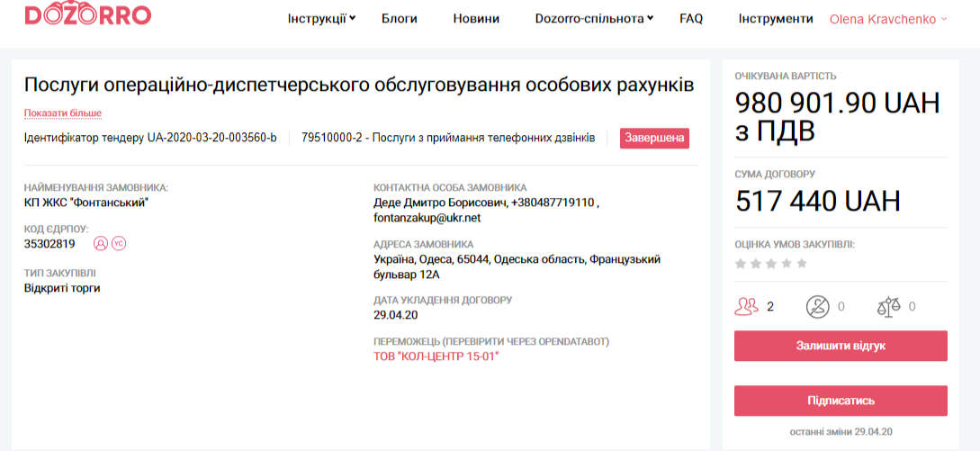Open the YC icon next to the ЄДРПОУ code
980x451 pixels.
119,243
